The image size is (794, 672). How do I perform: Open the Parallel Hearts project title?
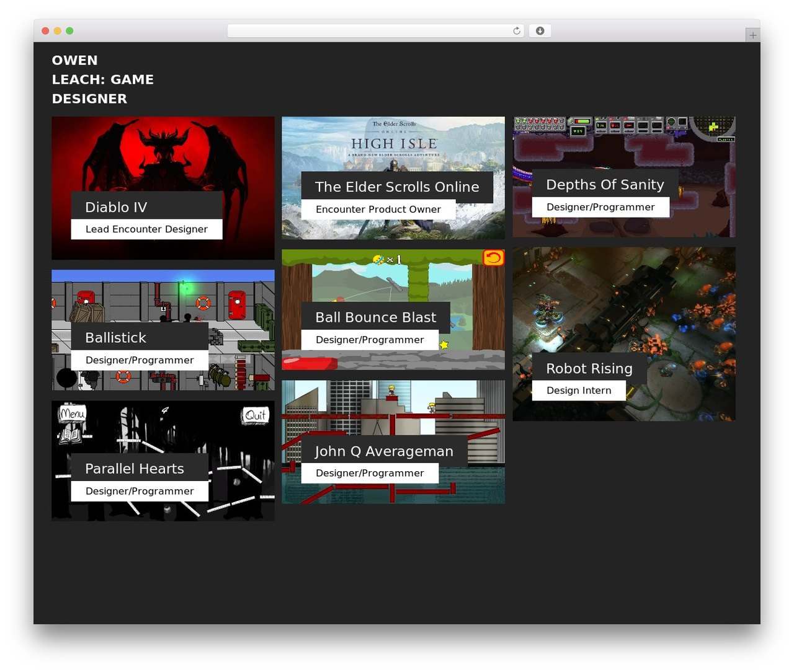135,468
